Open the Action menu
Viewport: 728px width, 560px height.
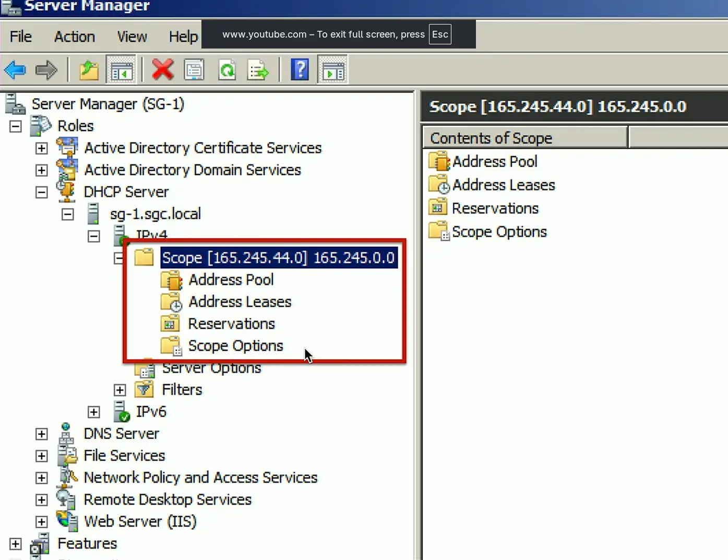click(75, 37)
